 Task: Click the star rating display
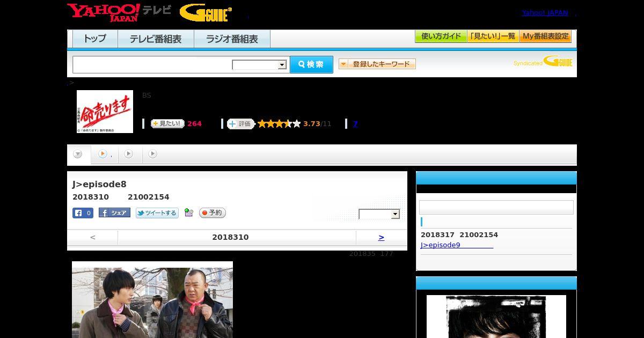(279, 124)
